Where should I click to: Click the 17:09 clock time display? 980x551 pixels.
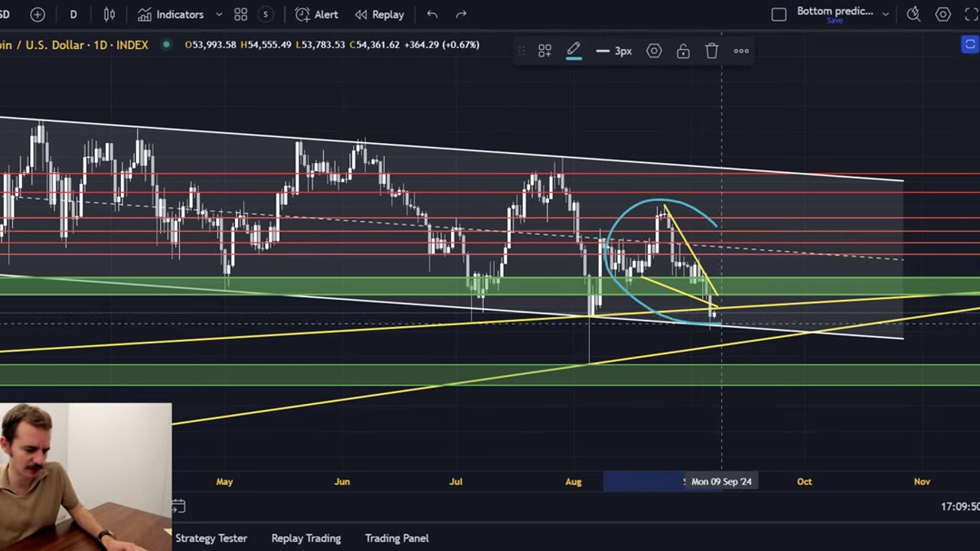click(960, 507)
